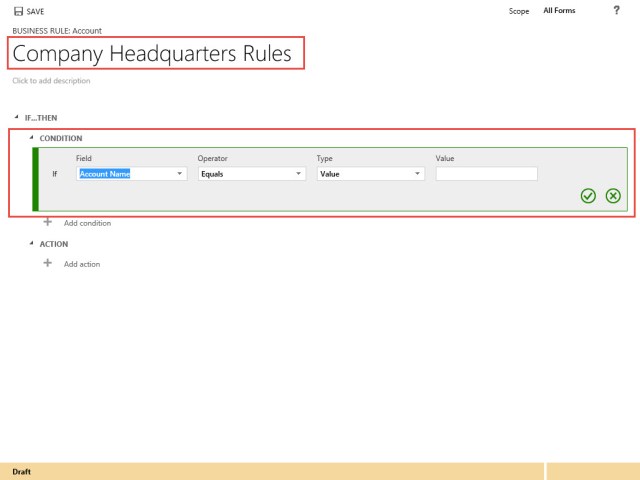Click the plus icon beside Add action

(x=47, y=263)
